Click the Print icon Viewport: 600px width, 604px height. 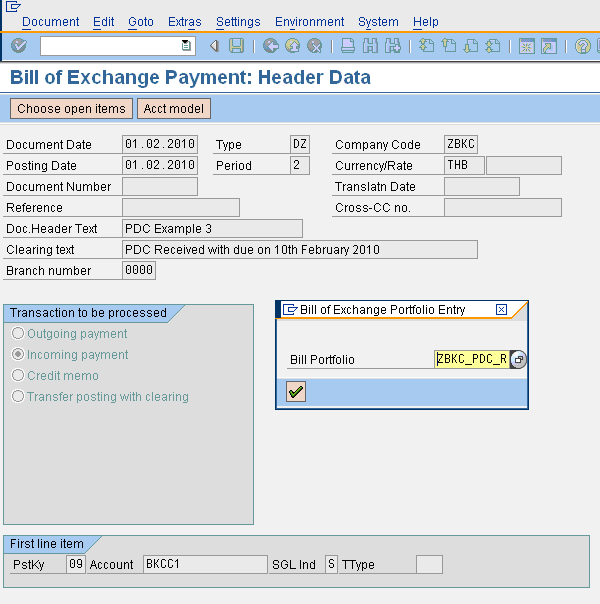pyautogui.click(x=348, y=46)
